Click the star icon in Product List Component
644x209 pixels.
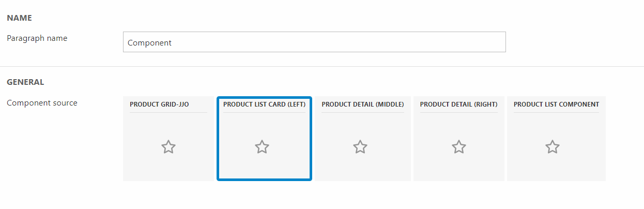(553, 147)
